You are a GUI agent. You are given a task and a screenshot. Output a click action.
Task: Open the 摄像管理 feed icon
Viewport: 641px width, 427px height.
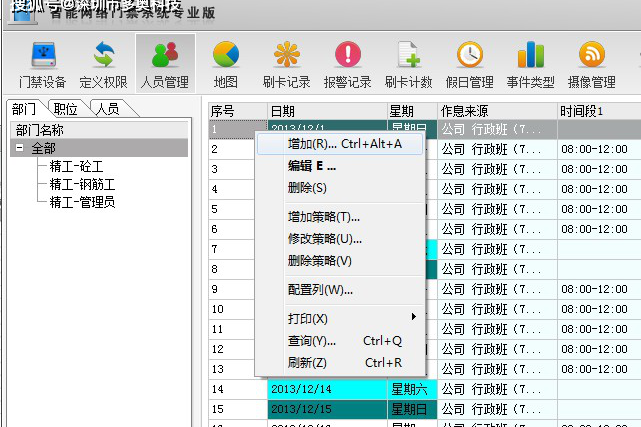[592, 64]
